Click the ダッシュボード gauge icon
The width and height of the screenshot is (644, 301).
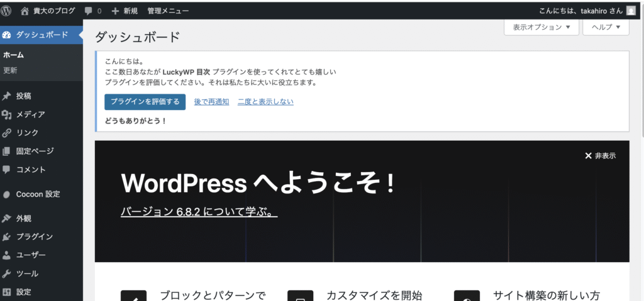pos(6,35)
